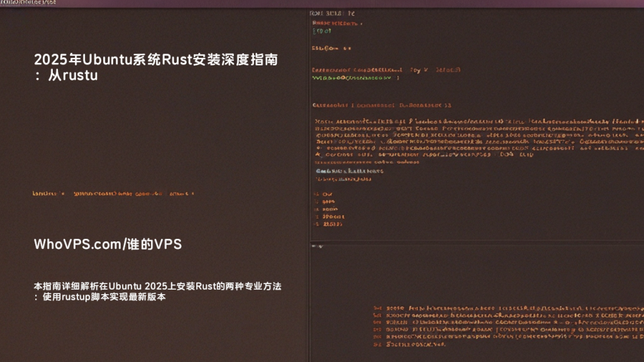
Task: Select the description text starting 本指南详细解析
Action: (x=157, y=292)
